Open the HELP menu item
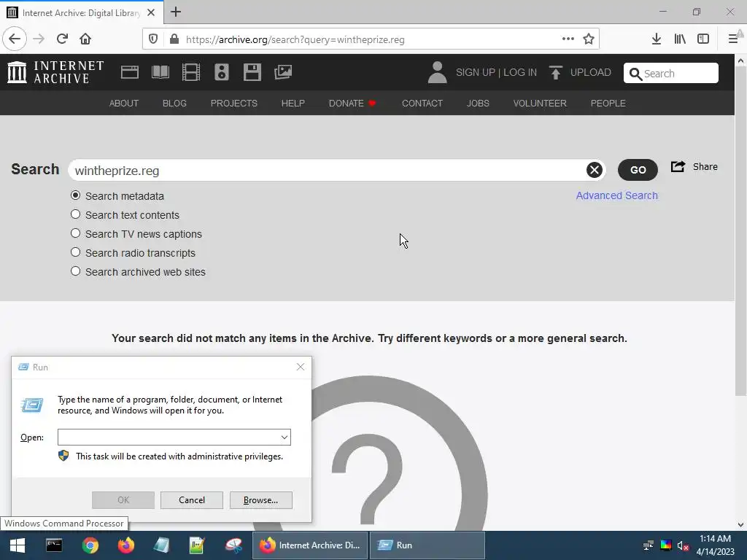The height and width of the screenshot is (560, 747). click(293, 104)
